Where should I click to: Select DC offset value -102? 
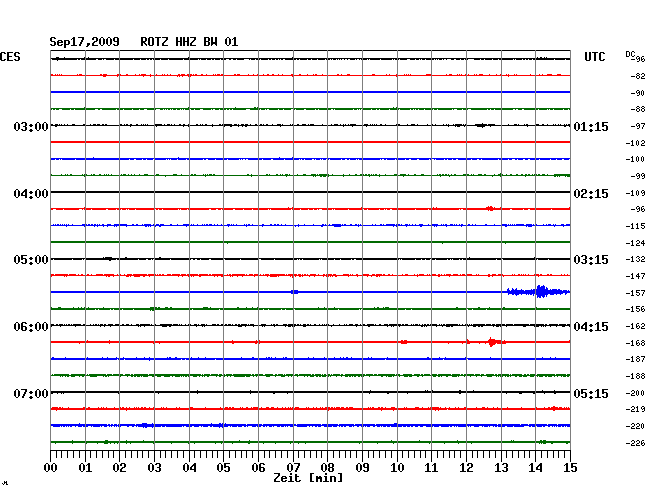tap(635, 143)
